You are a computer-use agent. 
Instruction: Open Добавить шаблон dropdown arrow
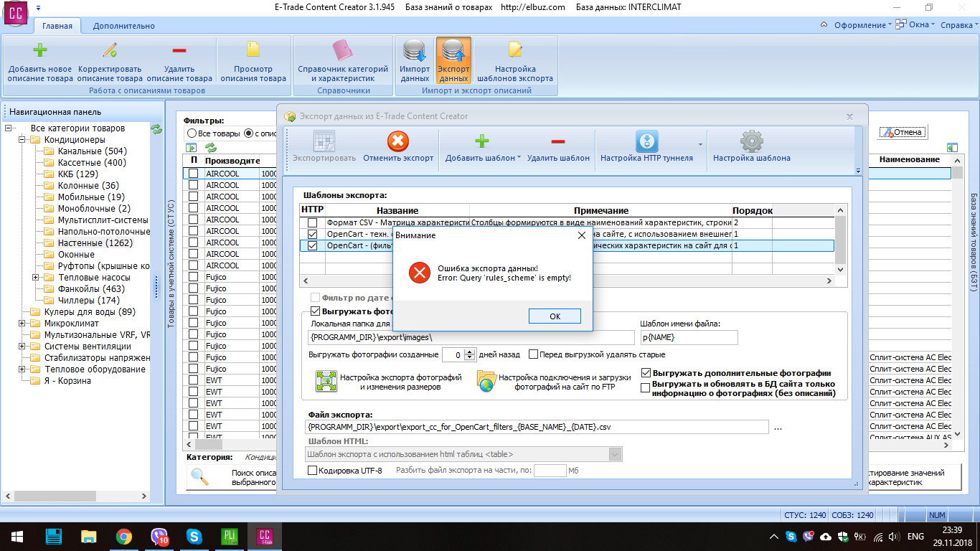(519, 159)
